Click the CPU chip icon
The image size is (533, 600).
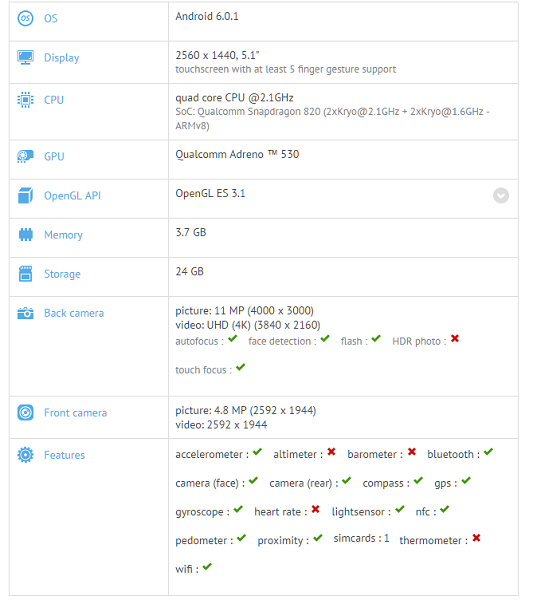pyautogui.click(x=25, y=99)
